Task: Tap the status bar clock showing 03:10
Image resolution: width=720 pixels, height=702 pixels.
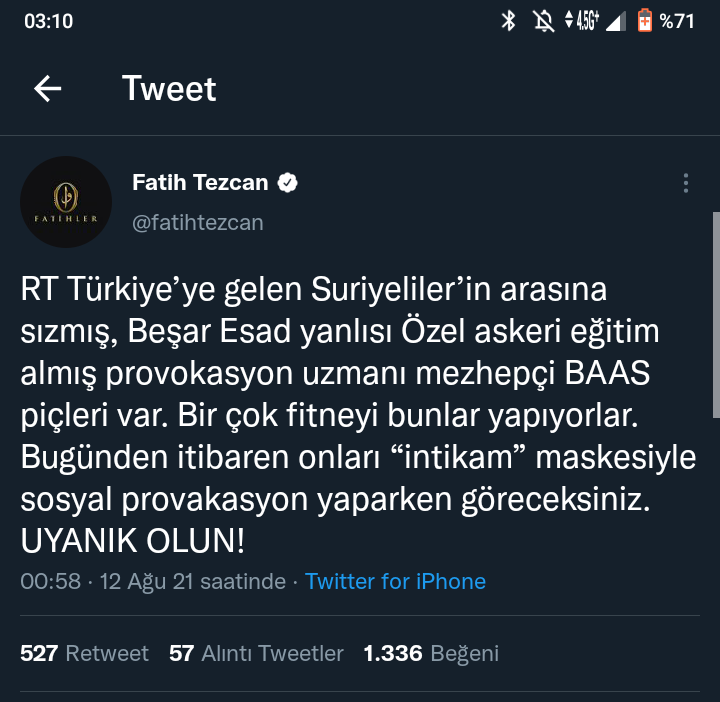Action: pyautogui.click(x=48, y=21)
